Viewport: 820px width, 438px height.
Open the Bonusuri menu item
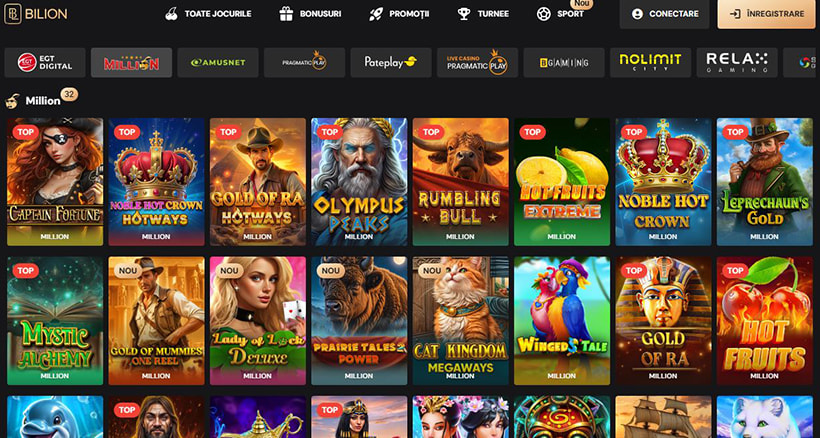coord(311,14)
